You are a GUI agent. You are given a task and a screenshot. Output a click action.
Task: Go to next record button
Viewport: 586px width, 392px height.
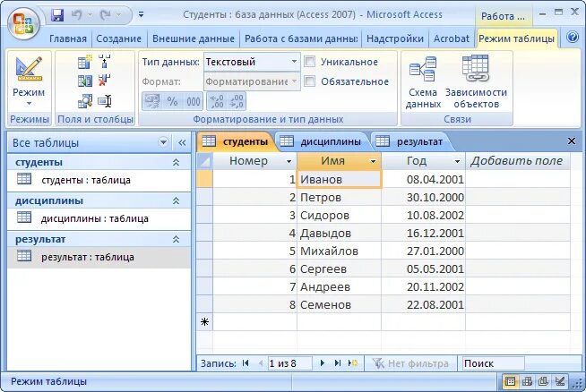point(323,362)
